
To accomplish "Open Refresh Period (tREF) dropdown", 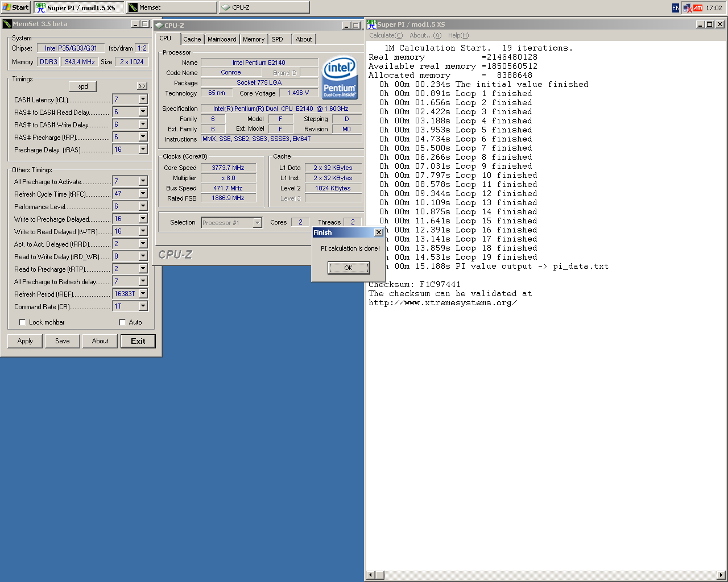I will tap(143, 294).
